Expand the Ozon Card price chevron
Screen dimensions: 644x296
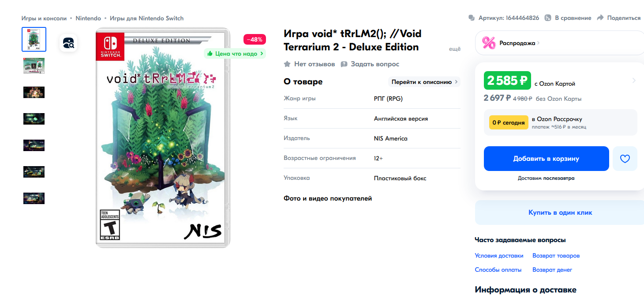click(x=634, y=80)
